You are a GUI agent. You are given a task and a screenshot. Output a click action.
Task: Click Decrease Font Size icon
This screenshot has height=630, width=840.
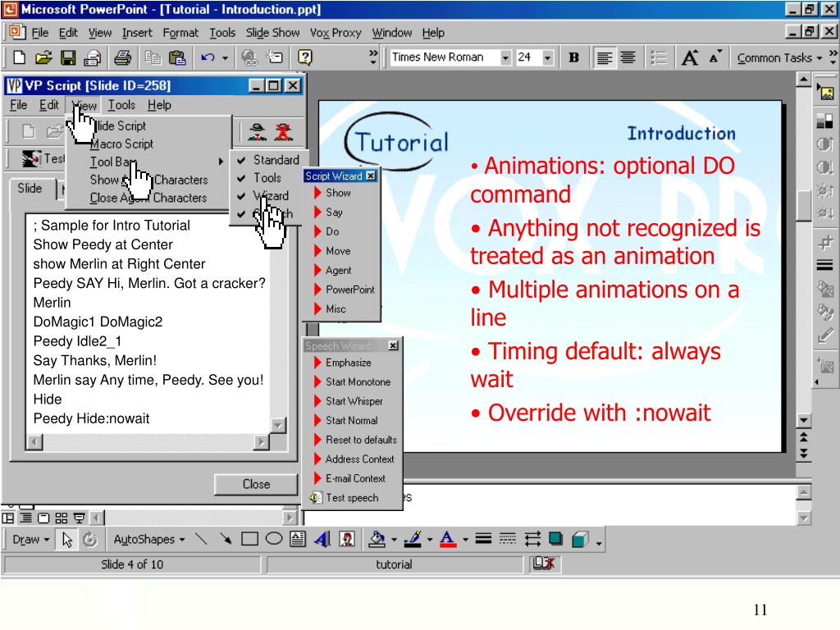714,57
